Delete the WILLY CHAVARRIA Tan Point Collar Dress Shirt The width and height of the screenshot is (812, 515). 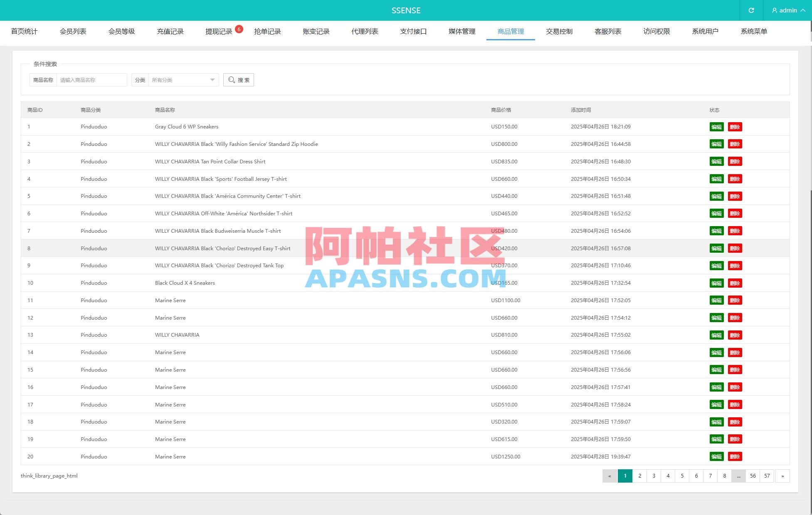pyautogui.click(x=735, y=161)
